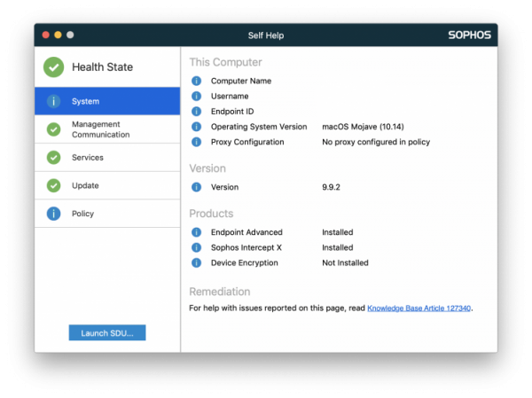Screen dimensions: 532x398
Task: Click the This Computer section heading
Action: 225,62
